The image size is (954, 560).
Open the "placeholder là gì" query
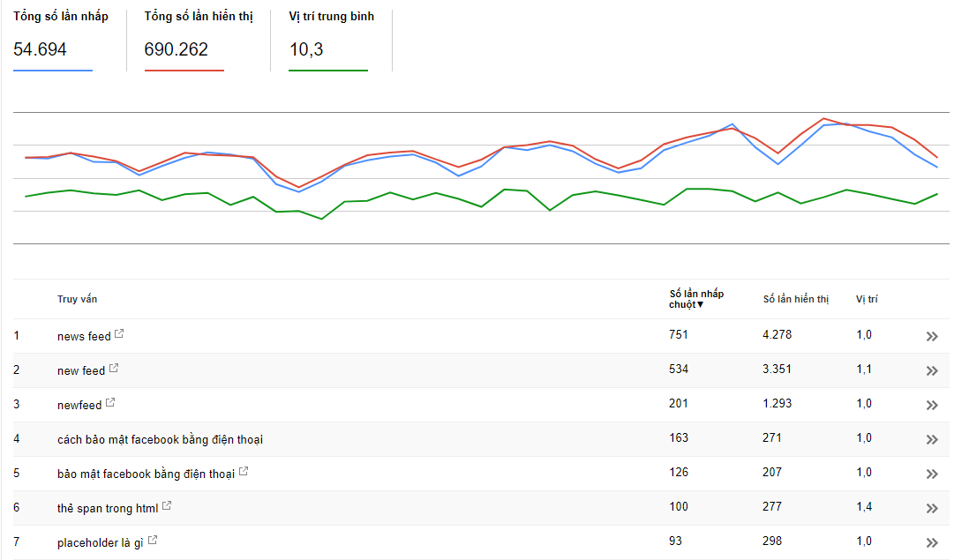tap(101, 542)
